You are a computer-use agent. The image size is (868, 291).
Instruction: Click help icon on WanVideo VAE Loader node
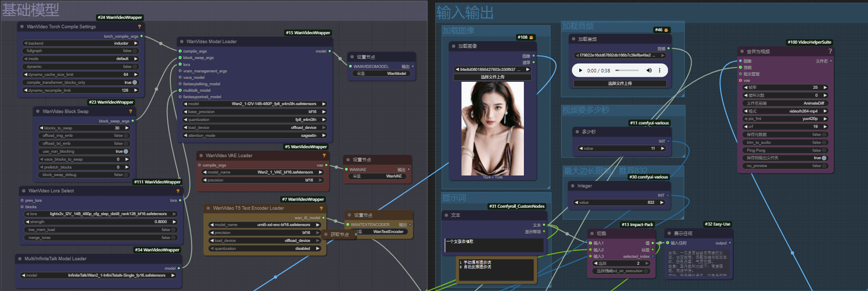point(324,156)
